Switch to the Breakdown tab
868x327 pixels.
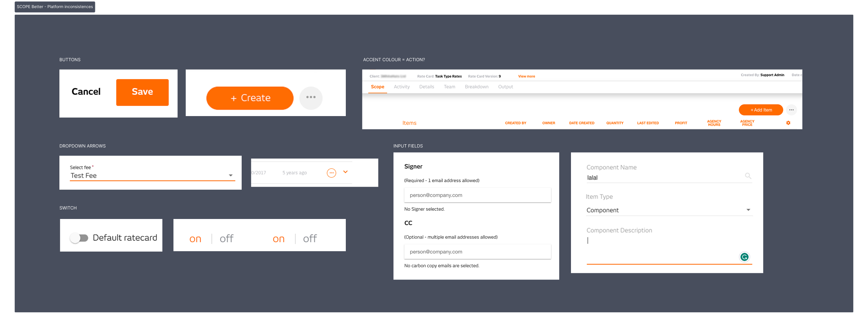[x=476, y=87]
